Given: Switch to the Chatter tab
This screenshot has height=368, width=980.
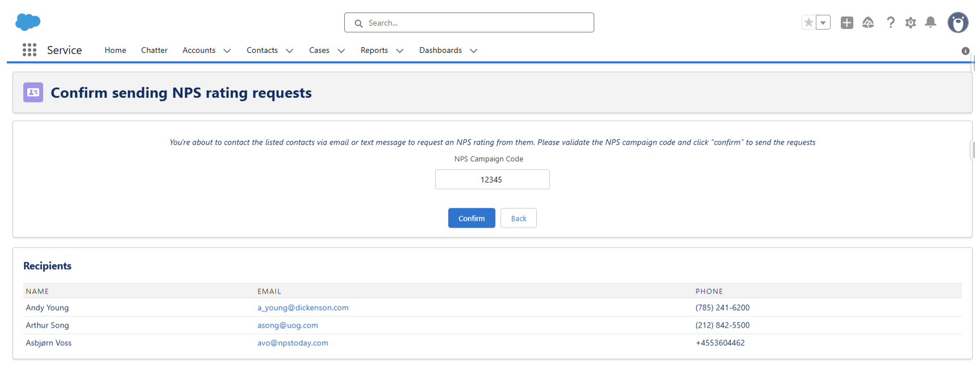Looking at the screenshot, I should tap(154, 51).
